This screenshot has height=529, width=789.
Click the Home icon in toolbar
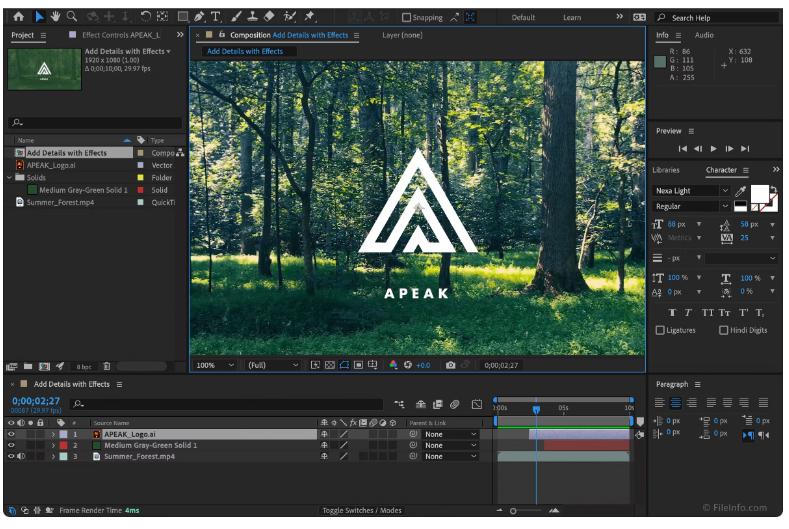tap(18, 17)
